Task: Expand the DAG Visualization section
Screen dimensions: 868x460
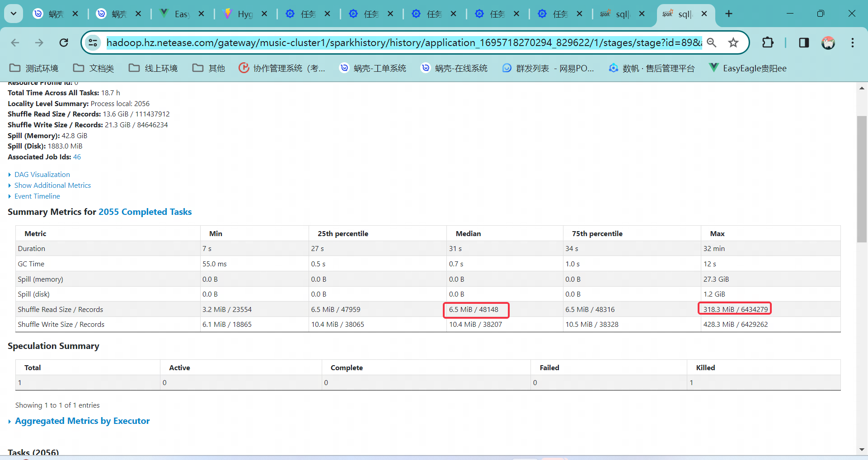Action: pos(42,174)
